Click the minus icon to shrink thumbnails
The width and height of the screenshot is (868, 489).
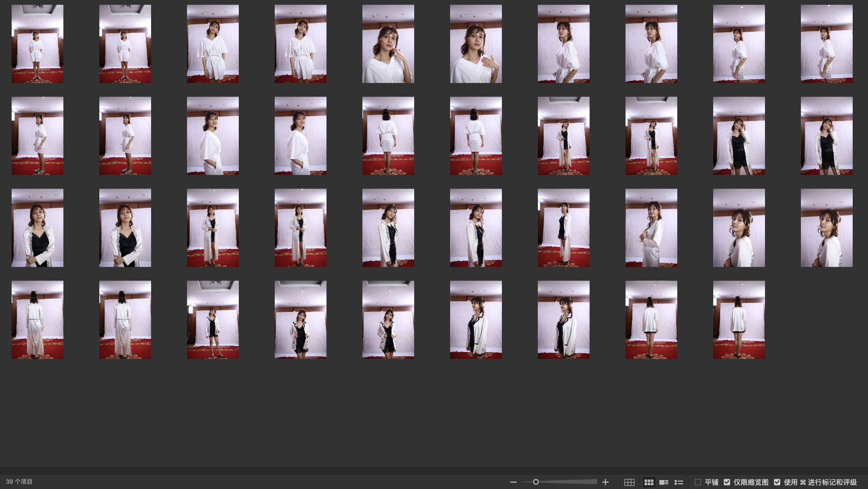[513, 482]
